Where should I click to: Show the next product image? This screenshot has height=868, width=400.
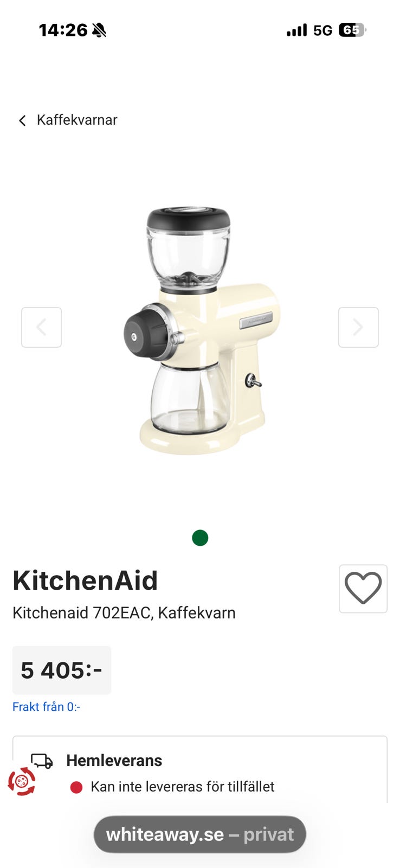point(358,327)
